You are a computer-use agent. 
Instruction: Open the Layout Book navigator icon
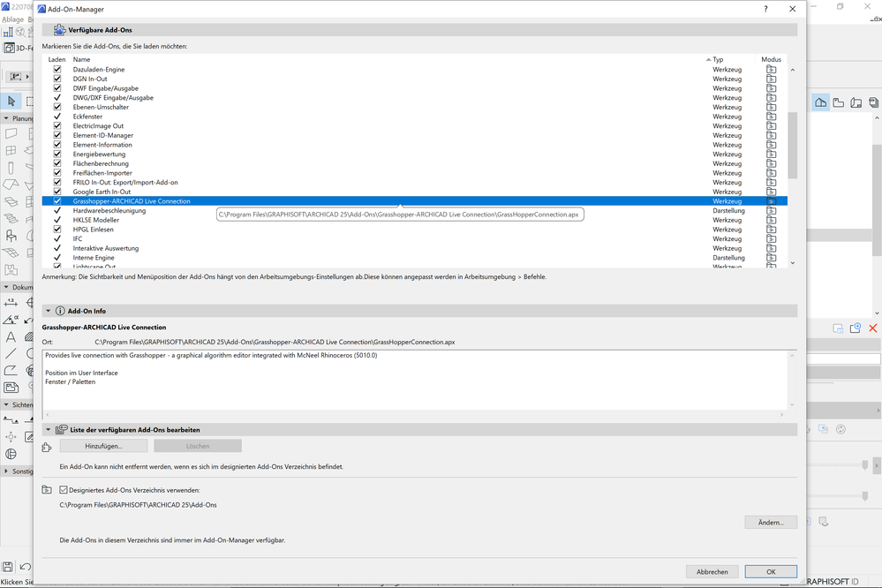point(856,102)
